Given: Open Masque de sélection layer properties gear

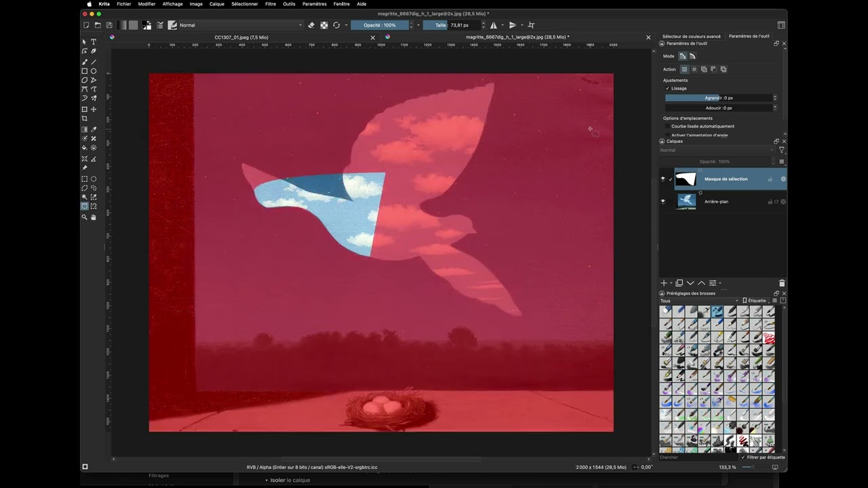Looking at the screenshot, I should [x=783, y=179].
